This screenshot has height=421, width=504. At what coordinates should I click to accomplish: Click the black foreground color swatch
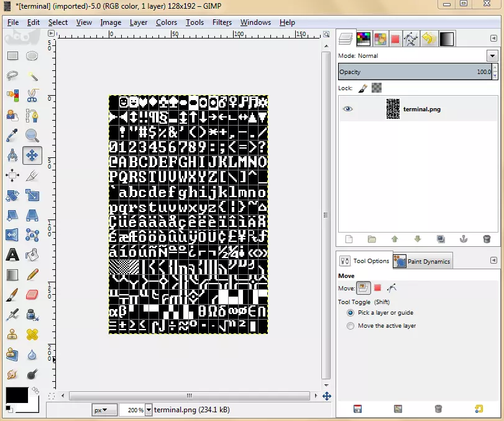tap(16, 395)
